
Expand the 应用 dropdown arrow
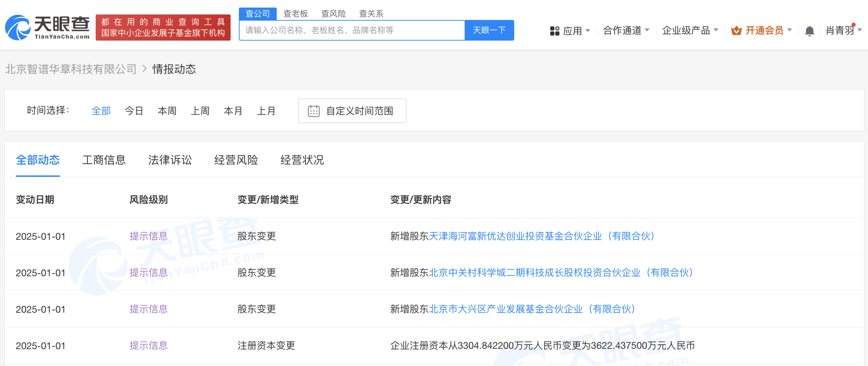click(x=588, y=31)
